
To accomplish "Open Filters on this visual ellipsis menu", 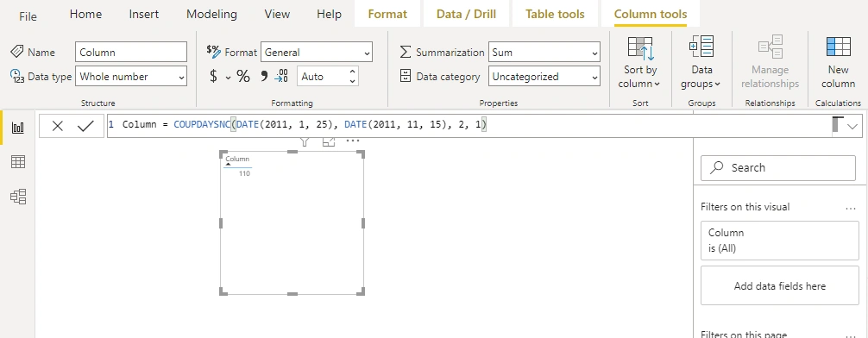I will 851,208.
